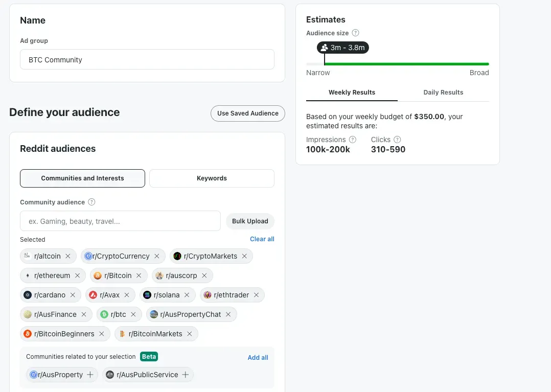The width and height of the screenshot is (551, 392).
Task: Focus the community audience search box
Action: [x=120, y=221]
